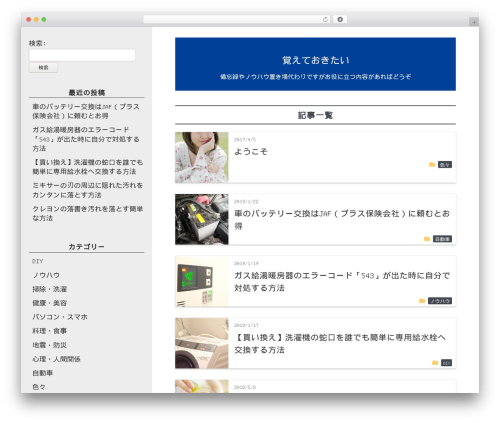Screen dimensions: 500x423
Task: Click the 色々 tag on ようこそ card
Action: pos(445,165)
